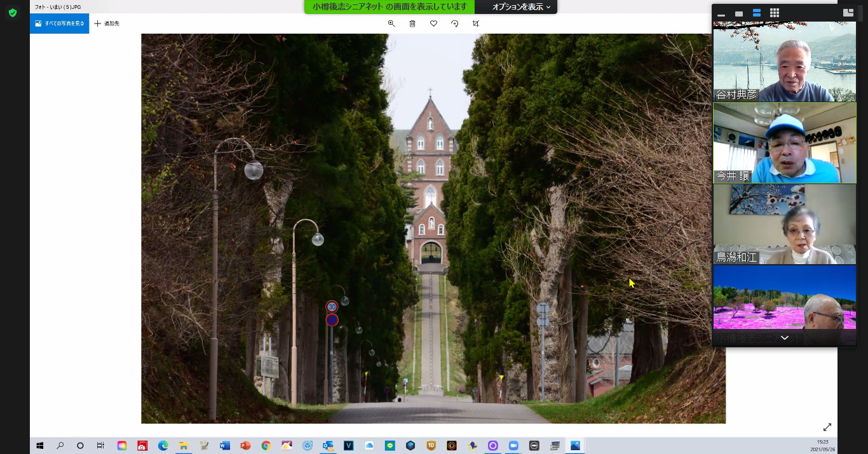
Task: Select the two-row video strip view
Action: click(x=756, y=13)
